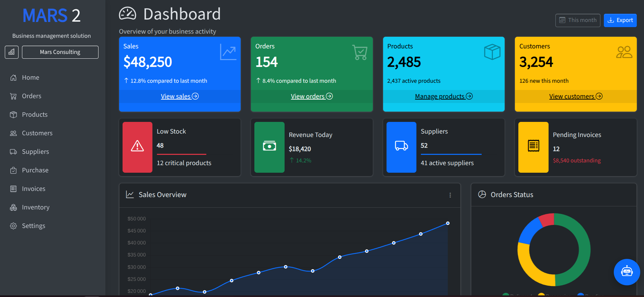This screenshot has width=644, height=297.
Task: Click the Revenue Today cash icon
Action: (x=269, y=146)
